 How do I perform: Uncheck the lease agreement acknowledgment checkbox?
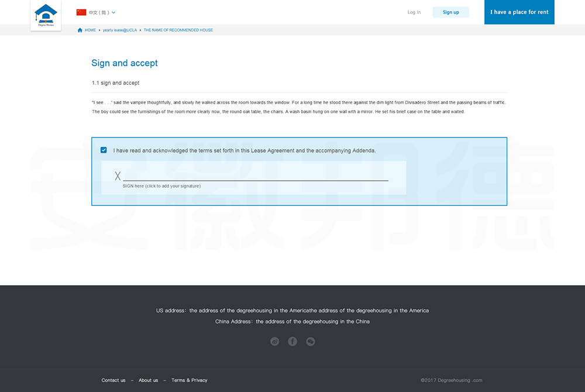[x=104, y=150]
